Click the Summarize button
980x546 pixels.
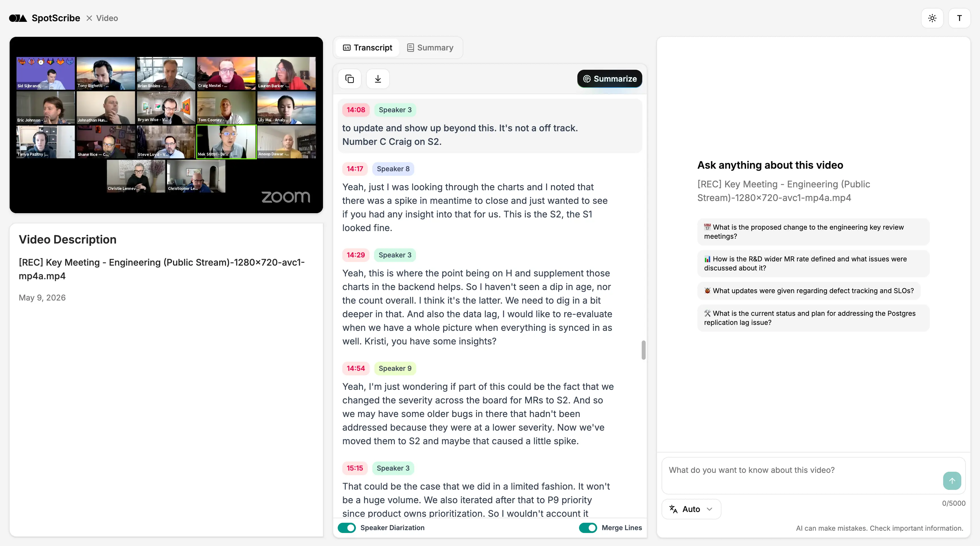coord(609,79)
